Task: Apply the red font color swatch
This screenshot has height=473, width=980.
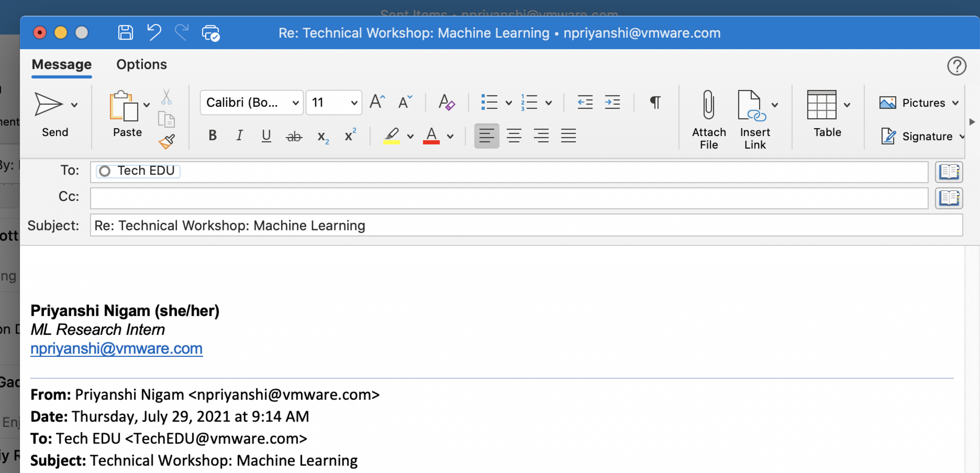Action: pyautogui.click(x=431, y=136)
